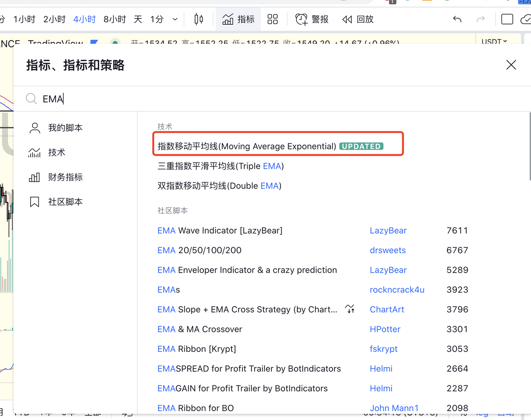Select the 财务指标 bar-chart icon in sidebar

[x=34, y=177]
